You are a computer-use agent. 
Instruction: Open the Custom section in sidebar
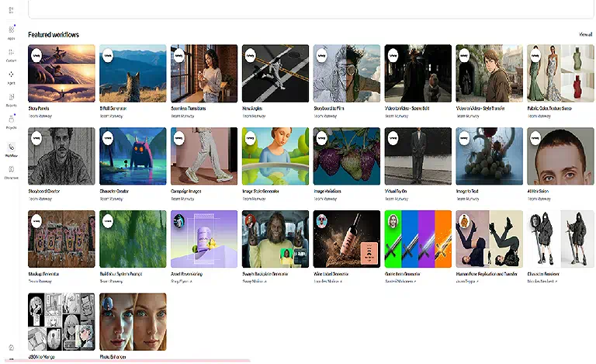(12, 55)
